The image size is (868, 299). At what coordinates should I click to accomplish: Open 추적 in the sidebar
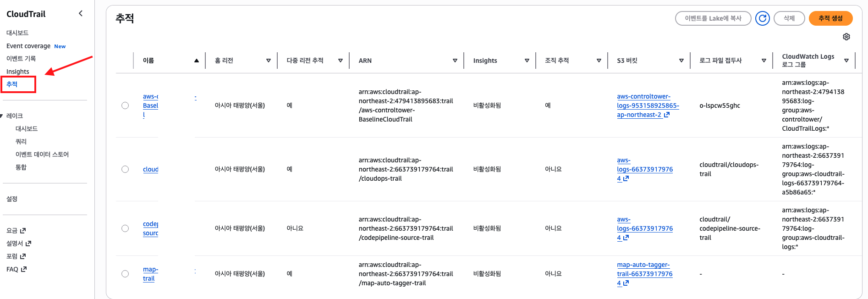[x=12, y=84]
